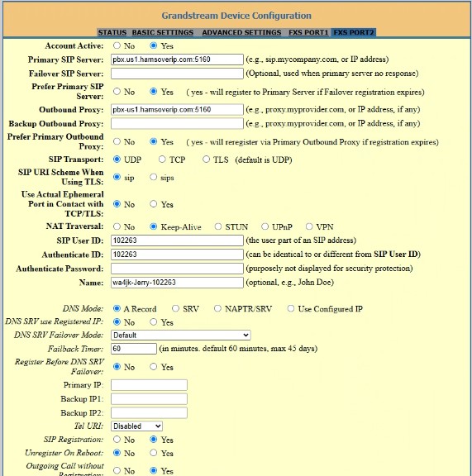Set Prefer Primary Outbound Proxy to Yes
The width and height of the screenshot is (472, 476).
pyautogui.click(x=154, y=141)
